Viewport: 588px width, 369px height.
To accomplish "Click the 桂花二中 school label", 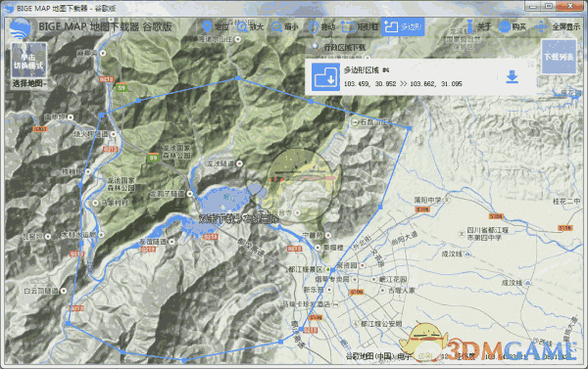I will (567, 202).
